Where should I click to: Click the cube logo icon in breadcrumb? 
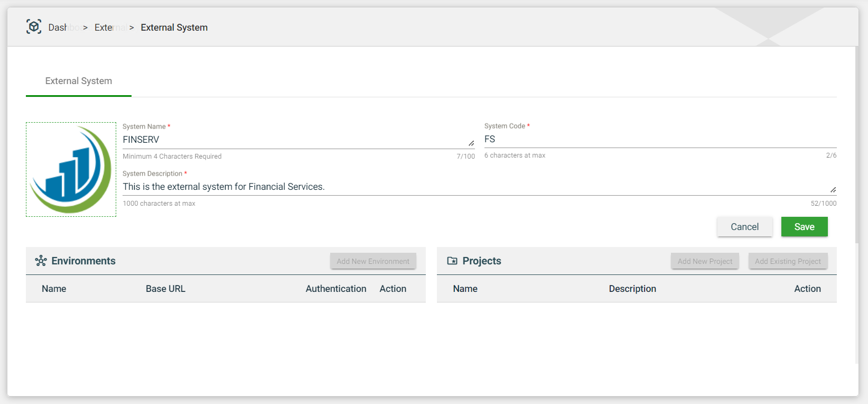[x=34, y=27]
